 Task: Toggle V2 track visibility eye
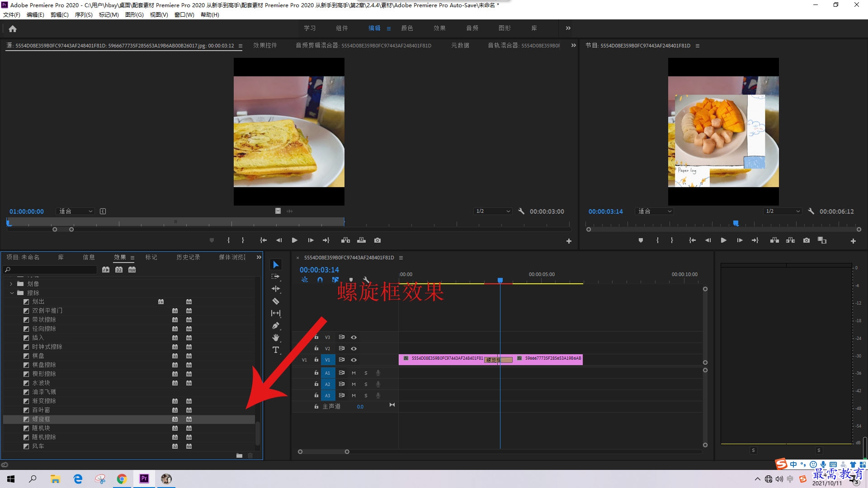354,348
